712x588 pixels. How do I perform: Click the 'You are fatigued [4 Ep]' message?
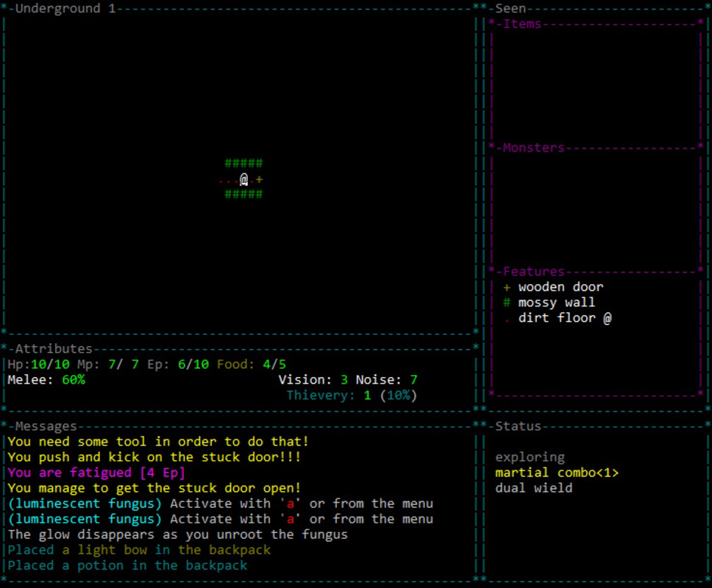[x=96, y=473]
